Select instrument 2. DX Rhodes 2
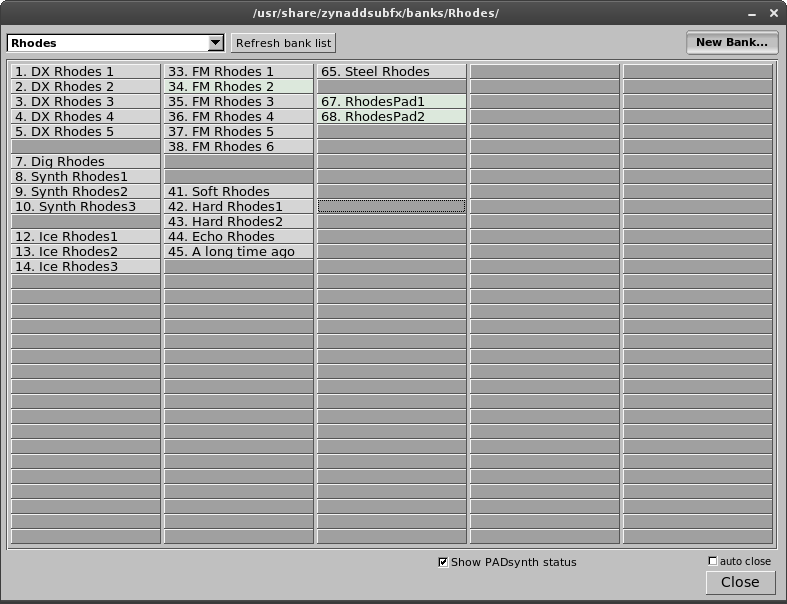Image resolution: width=787 pixels, height=604 pixels. 85,86
